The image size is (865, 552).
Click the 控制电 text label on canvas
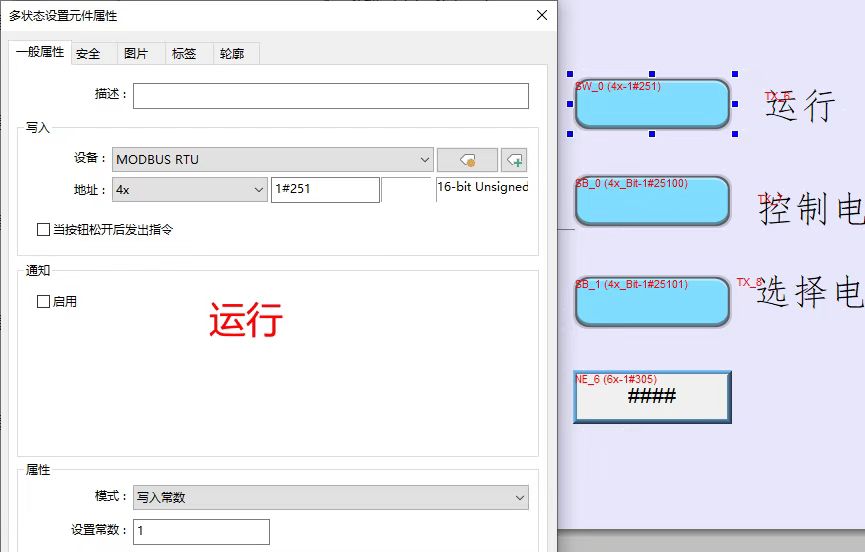click(x=812, y=208)
